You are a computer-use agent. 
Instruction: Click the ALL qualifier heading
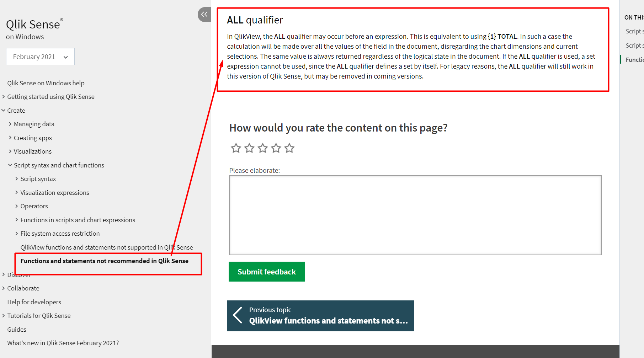pyautogui.click(x=255, y=20)
